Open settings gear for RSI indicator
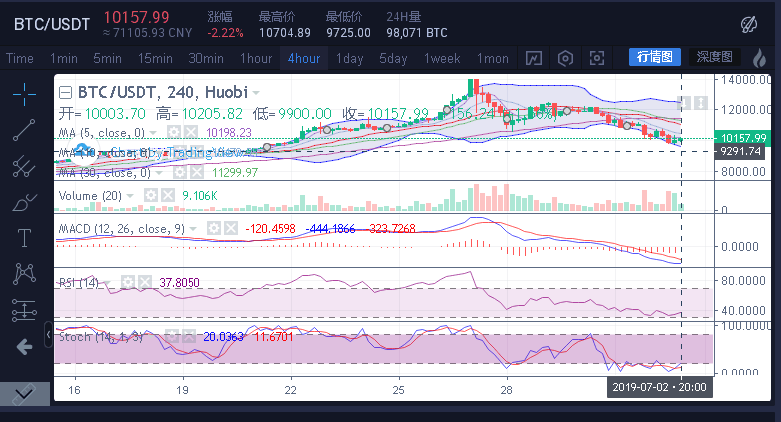The height and width of the screenshot is (422, 781). (x=128, y=282)
